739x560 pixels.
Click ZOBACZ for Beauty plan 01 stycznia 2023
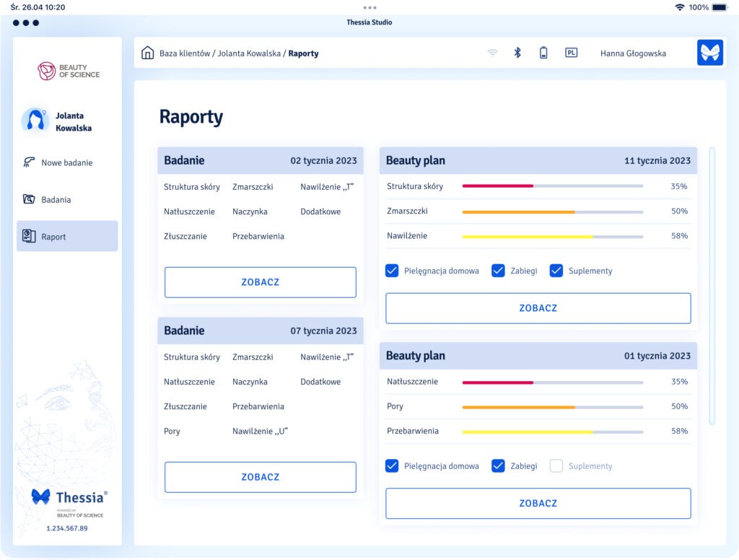click(x=538, y=503)
